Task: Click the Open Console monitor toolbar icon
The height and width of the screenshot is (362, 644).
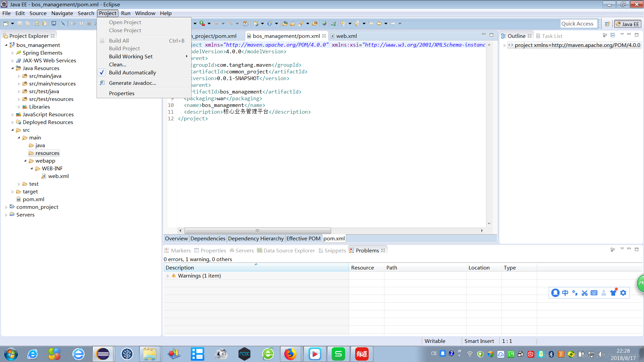Action: point(54,23)
